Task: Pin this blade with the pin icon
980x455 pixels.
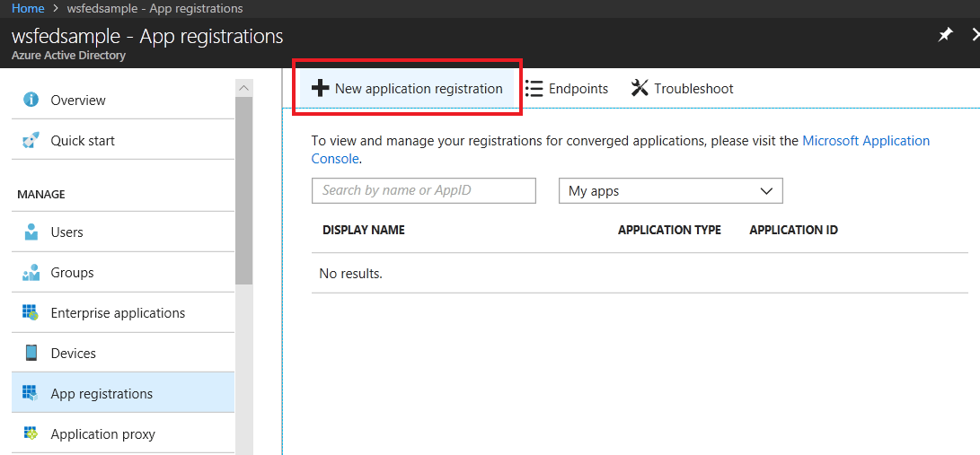Action: pyautogui.click(x=946, y=36)
